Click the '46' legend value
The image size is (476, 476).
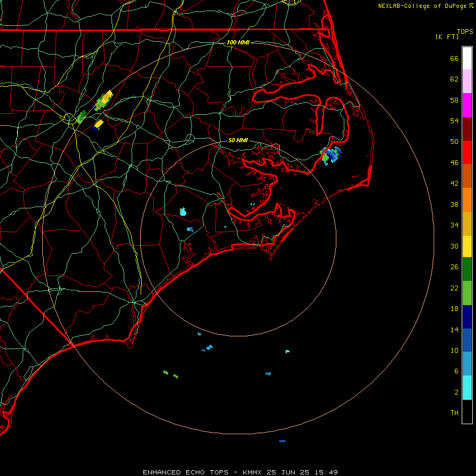point(454,163)
